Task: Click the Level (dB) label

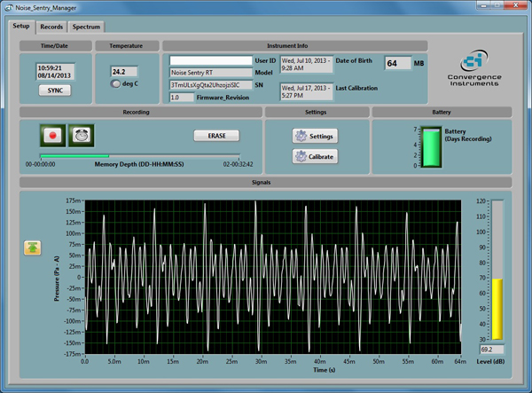Action: pyautogui.click(x=490, y=362)
